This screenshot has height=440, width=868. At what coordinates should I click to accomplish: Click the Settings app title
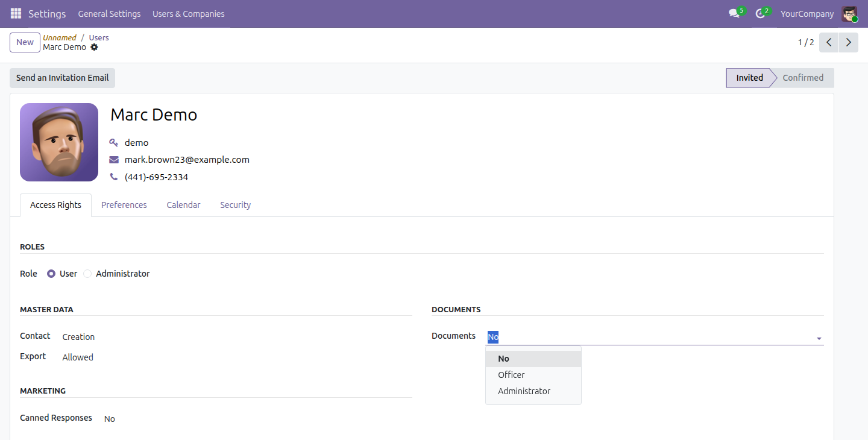pyautogui.click(x=47, y=14)
